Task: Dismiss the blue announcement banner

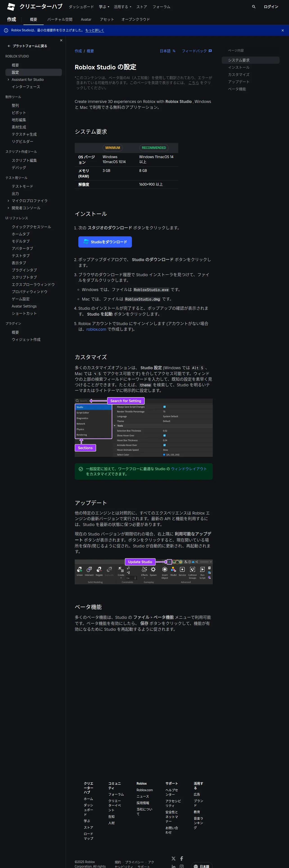Action: pos(282,30)
